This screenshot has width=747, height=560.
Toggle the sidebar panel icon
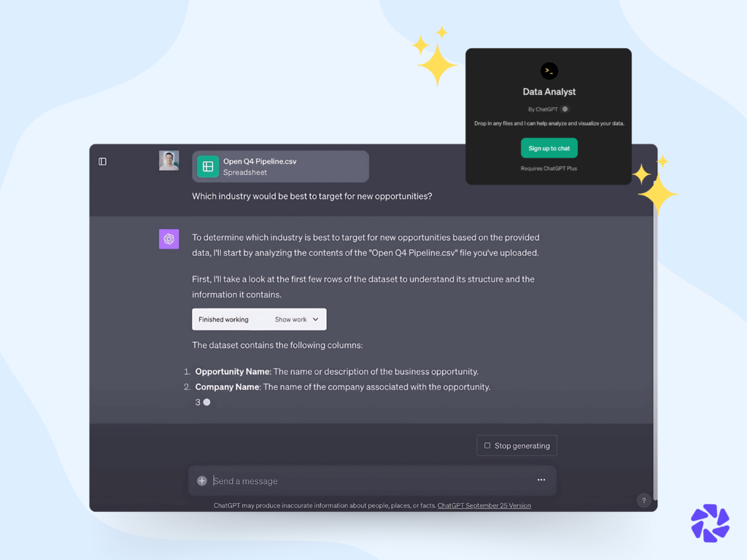point(102,161)
